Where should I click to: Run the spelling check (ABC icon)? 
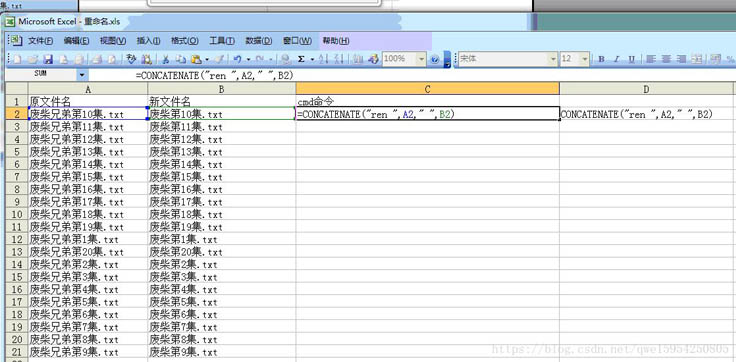click(131, 59)
